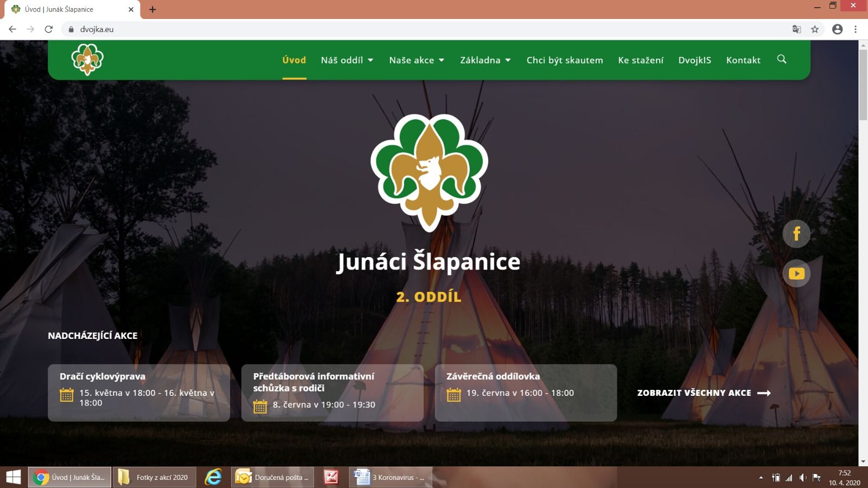Click the search magnifier icon in navbar
The image size is (868, 488).
(x=781, y=59)
